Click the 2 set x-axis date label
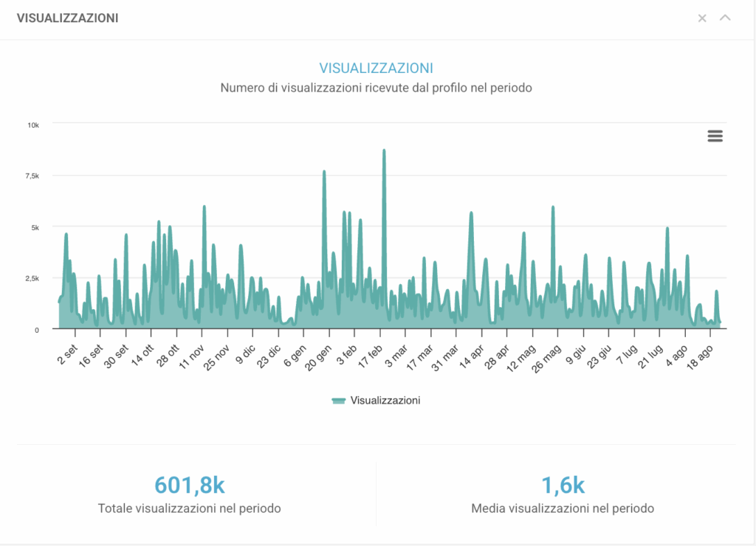Image resolution: width=756 pixels, height=546 pixels. tap(67, 355)
